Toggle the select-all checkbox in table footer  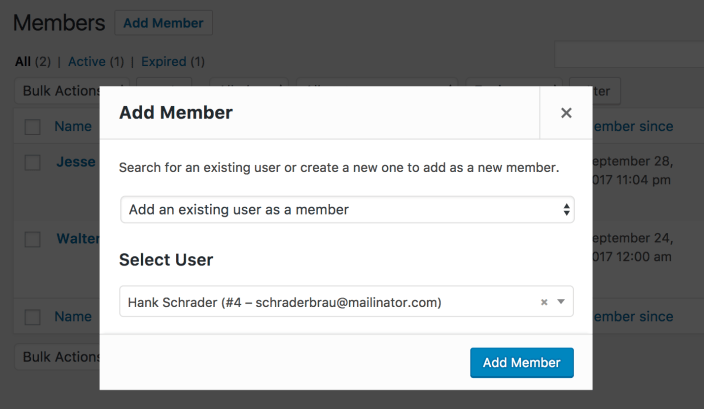point(33,317)
